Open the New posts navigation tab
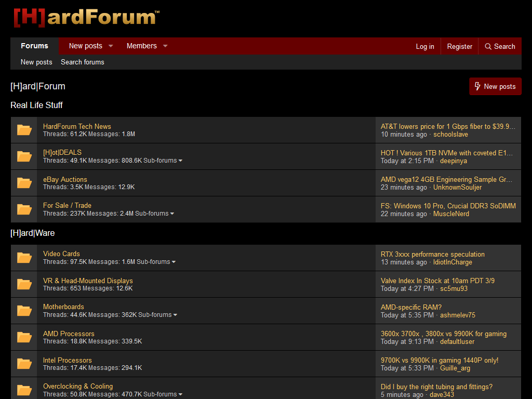The height and width of the screenshot is (399, 532). pos(86,46)
